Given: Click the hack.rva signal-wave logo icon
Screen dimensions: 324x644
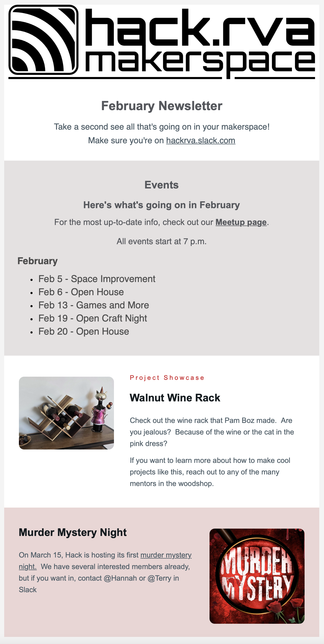Looking at the screenshot, I should click(44, 40).
